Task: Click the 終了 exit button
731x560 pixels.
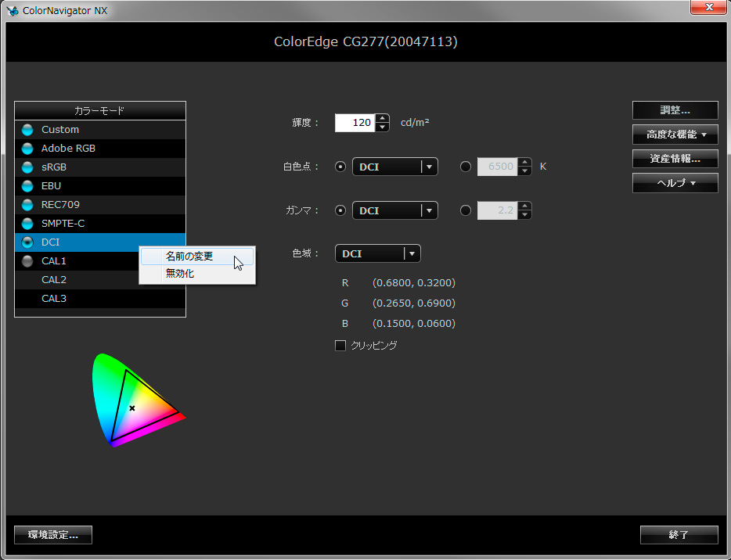Action: 679,535
